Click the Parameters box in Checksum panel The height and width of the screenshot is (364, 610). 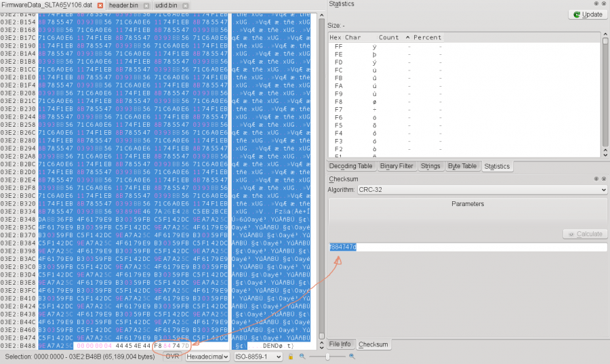pos(468,212)
